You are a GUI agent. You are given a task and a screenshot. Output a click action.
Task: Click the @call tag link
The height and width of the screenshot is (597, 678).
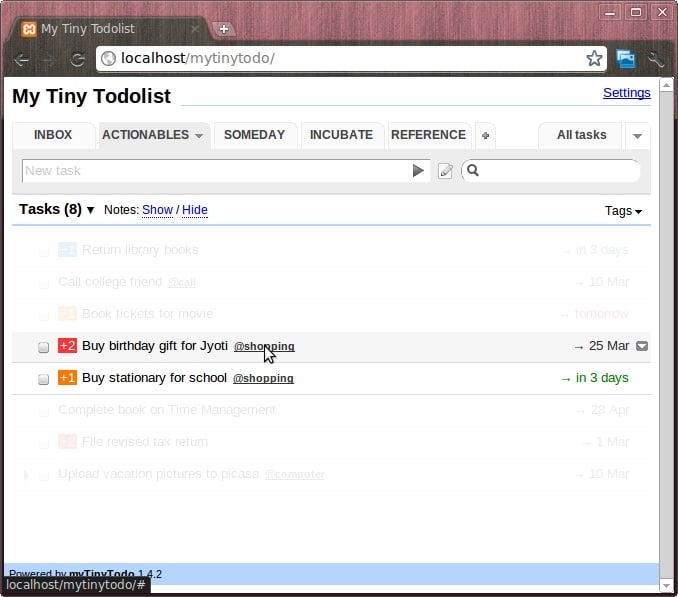(182, 282)
